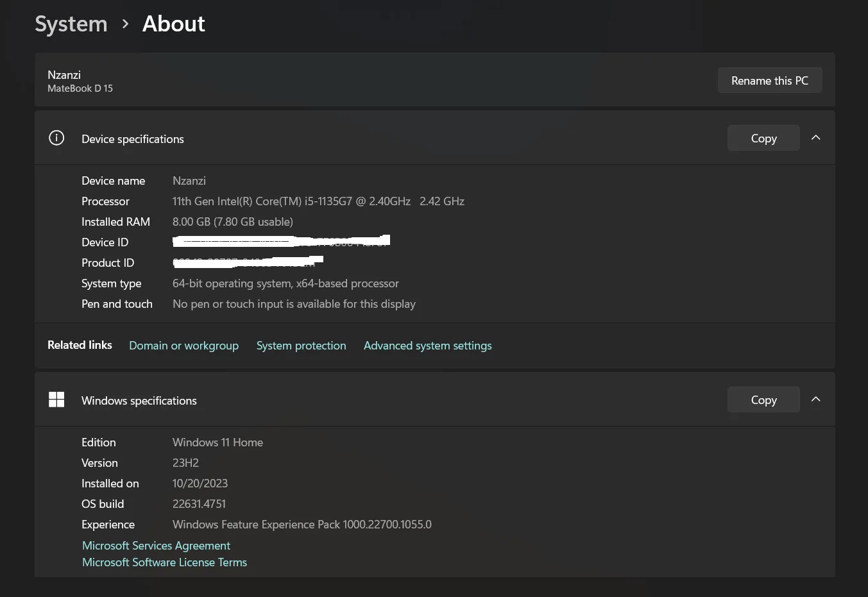Copy the Windows specifications

pos(763,400)
